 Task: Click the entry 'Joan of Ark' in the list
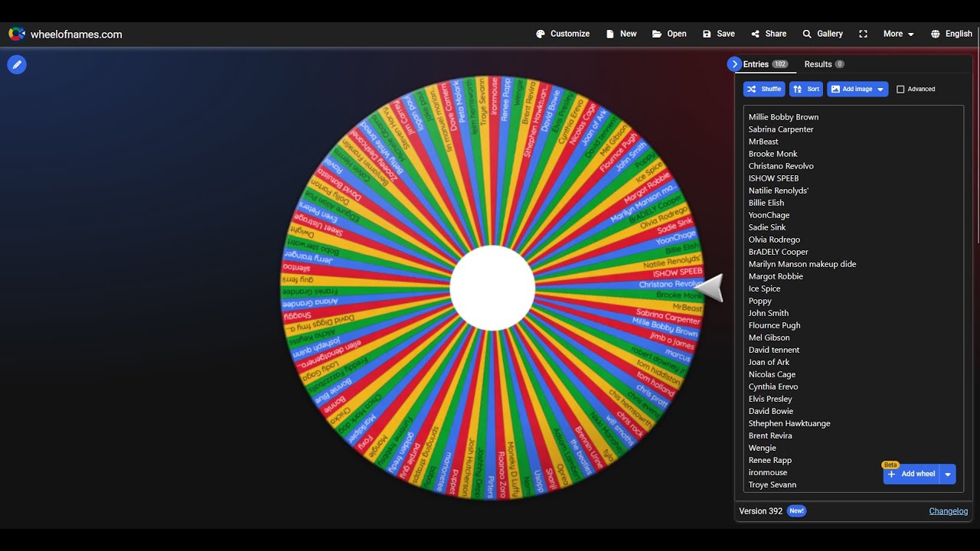[x=769, y=362]
